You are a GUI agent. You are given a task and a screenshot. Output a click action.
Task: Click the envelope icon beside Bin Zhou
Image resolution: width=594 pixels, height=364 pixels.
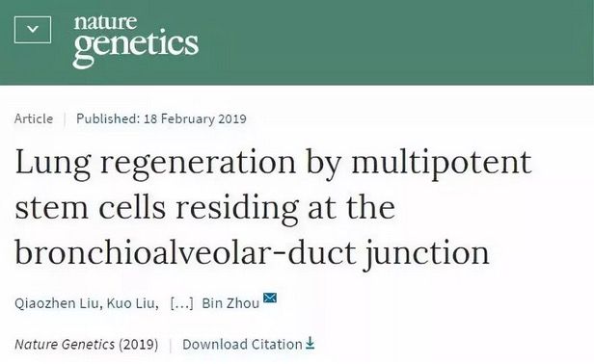tap(270, 298)
